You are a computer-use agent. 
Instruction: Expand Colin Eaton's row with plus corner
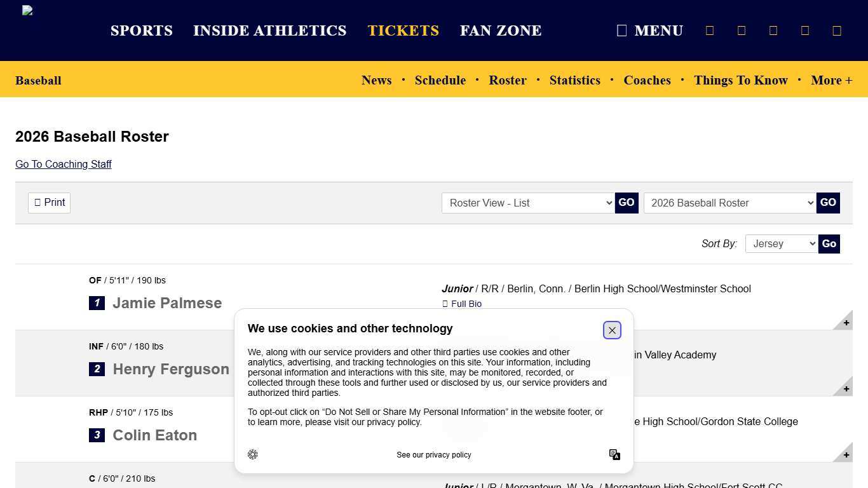(845, 454)
